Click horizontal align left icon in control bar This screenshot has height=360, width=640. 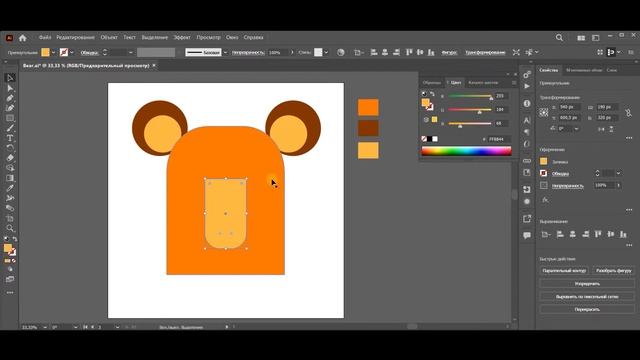(x=373, y=52)
